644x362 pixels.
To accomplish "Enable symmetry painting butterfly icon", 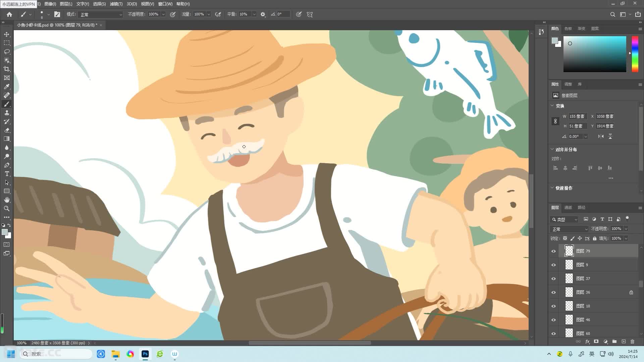I will (x=310, y=14).
